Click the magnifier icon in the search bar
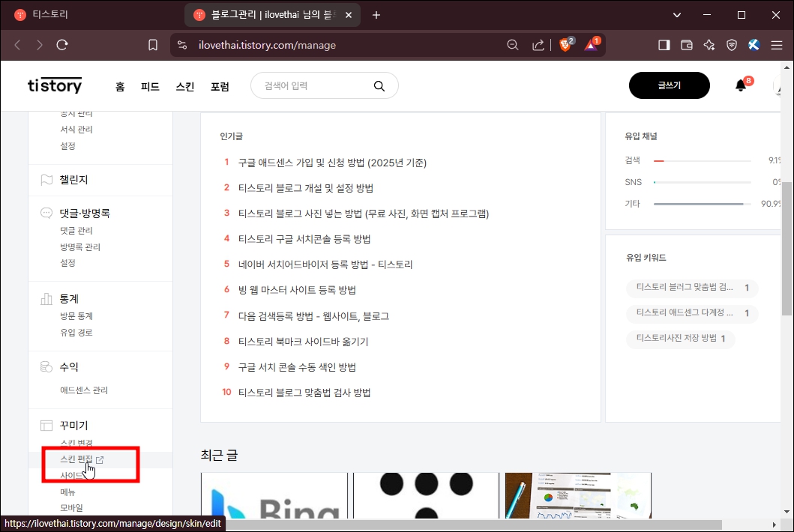Viewport: 794px width, 532px height. (379, 85)
